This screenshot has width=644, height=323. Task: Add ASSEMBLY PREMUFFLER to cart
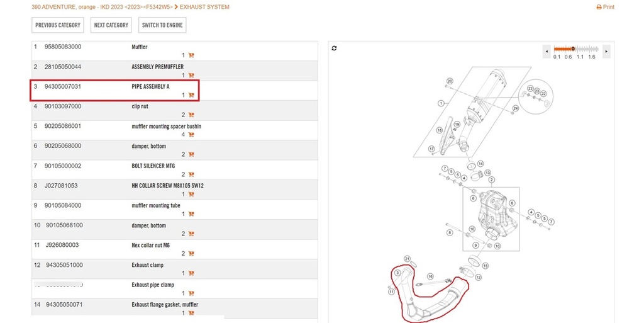coord(191,75)
